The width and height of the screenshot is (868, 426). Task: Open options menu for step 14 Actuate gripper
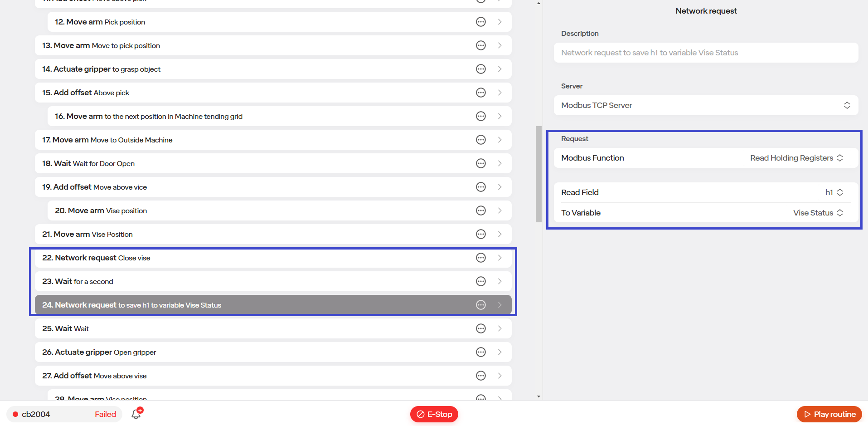click(x=481, y=69)
